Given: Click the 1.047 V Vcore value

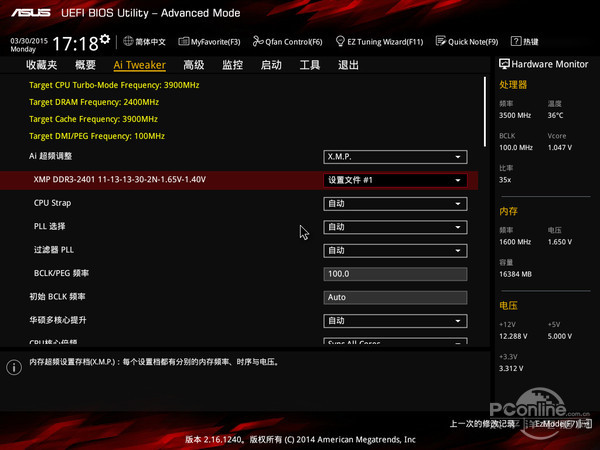Looking at the screenshot, I should coord(560,147).
